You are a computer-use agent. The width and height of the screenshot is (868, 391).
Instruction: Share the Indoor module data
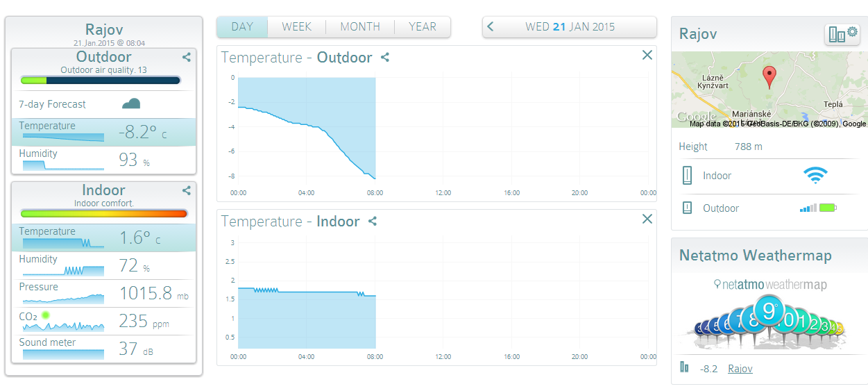coord(186,190)
